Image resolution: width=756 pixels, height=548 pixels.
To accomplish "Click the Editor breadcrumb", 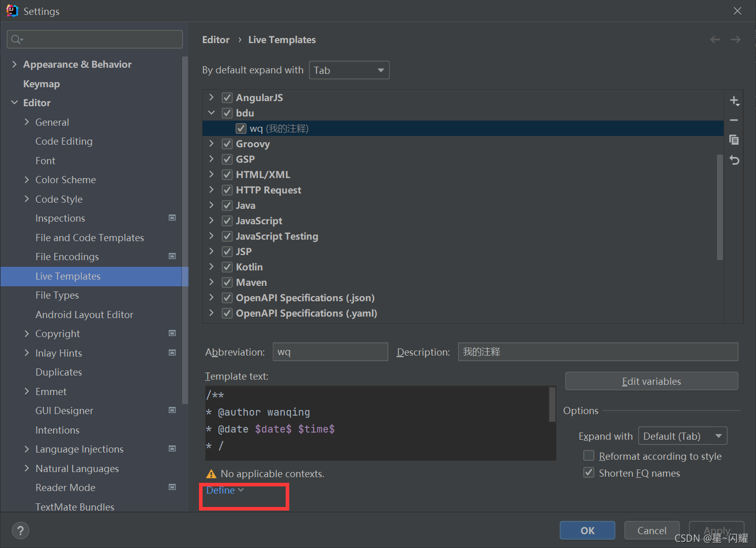I will 216,40.
